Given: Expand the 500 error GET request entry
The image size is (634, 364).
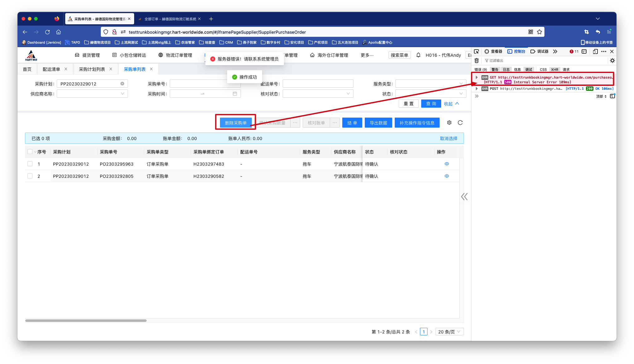Looking at the screenshot, I should click(x=476, y=77).
